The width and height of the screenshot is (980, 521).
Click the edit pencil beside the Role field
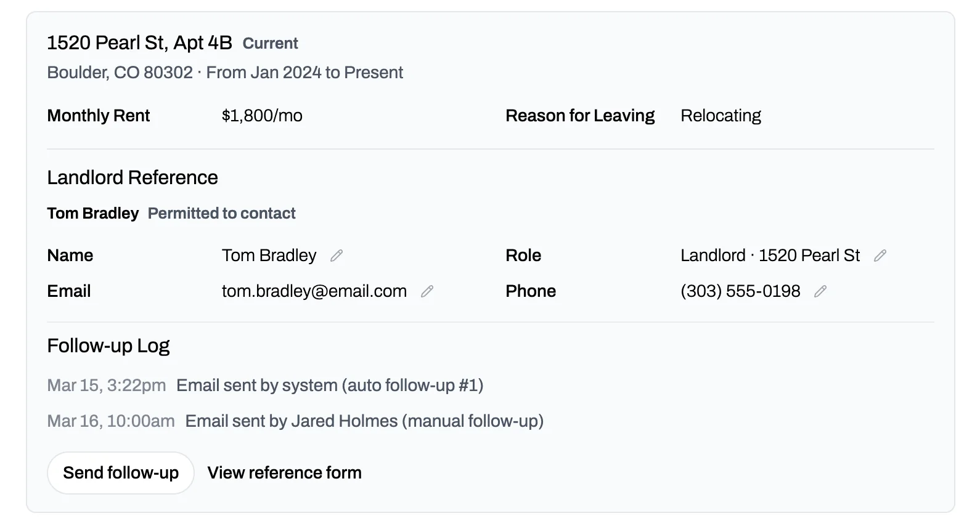(880, 255)
